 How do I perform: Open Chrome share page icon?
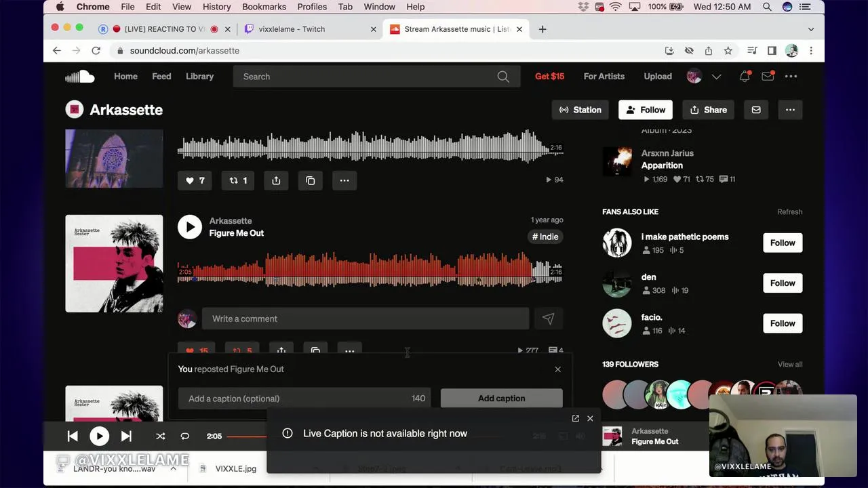(x=708, y=51)
